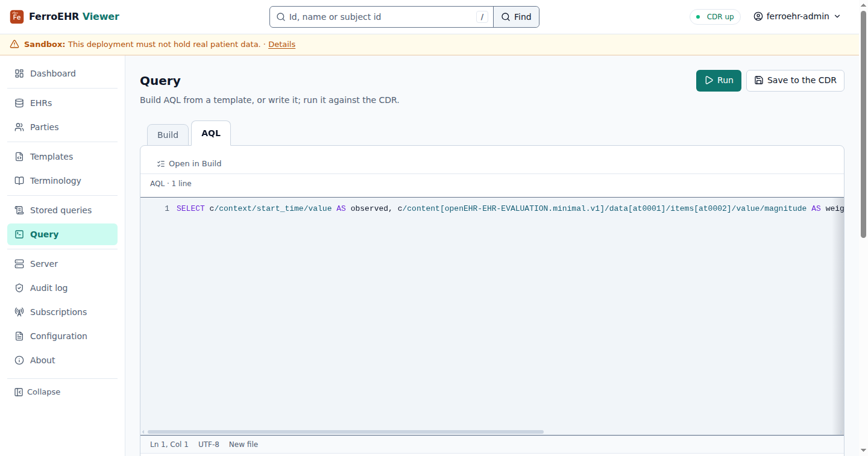868x456 pixels.
Task: Click Open in Build toolbar button
Action: tap(189, 164)
